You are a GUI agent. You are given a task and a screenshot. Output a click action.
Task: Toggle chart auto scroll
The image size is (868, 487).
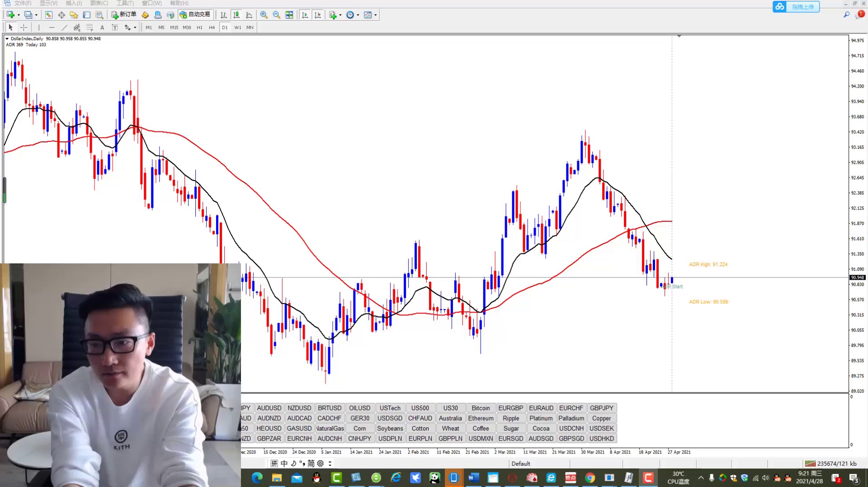305,15
